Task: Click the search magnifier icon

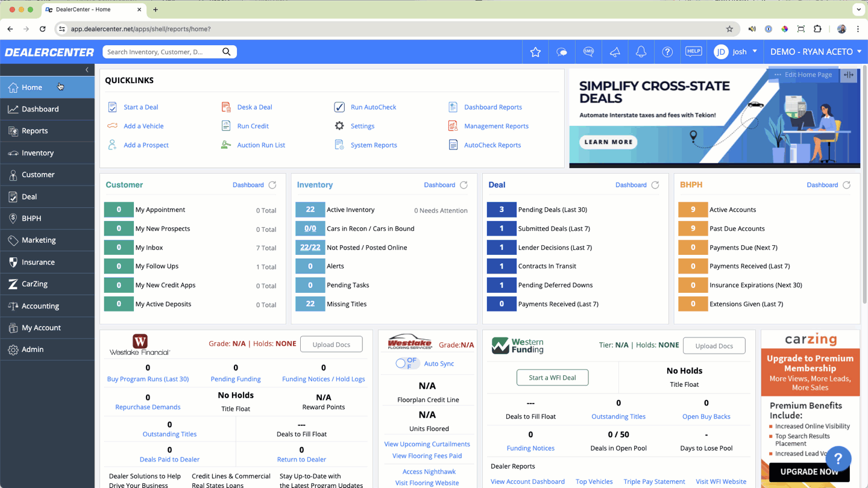Action: tap(227, 52)
